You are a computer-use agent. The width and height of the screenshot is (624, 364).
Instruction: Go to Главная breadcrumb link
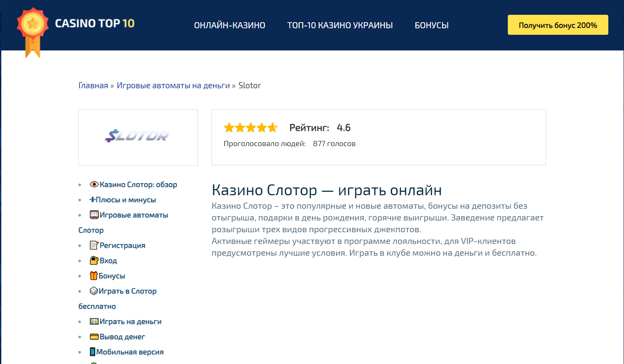(x=93, y=85)
